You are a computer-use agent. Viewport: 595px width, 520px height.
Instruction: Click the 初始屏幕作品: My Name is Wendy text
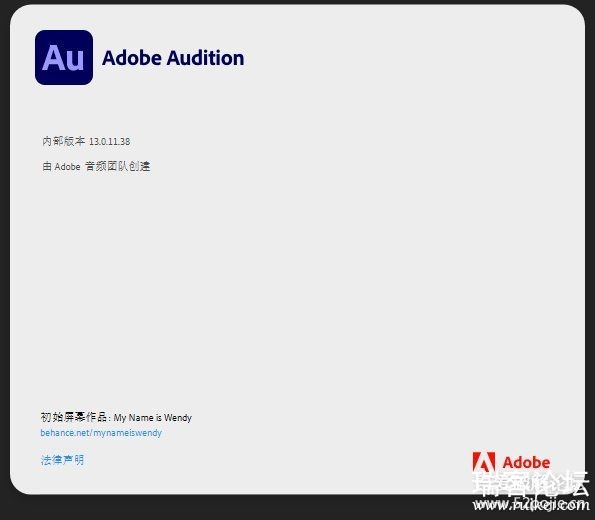(116, 417)
